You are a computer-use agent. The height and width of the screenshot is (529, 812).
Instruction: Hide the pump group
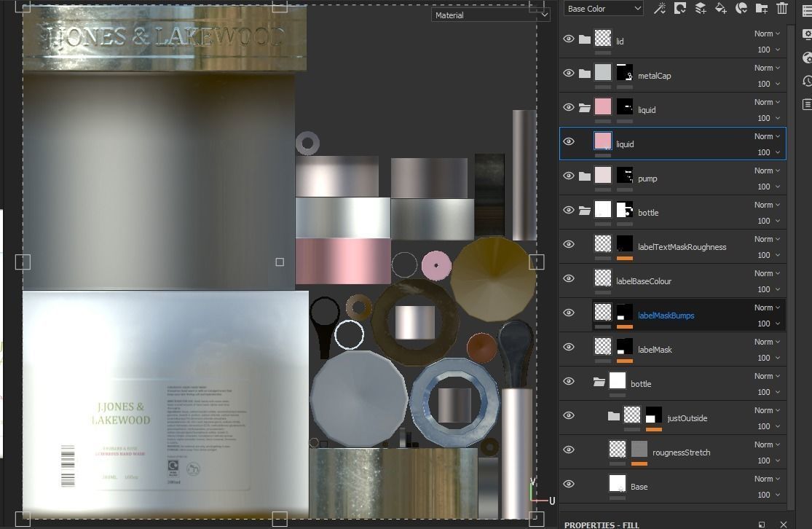pyautogui.click(x=569, y=176)
